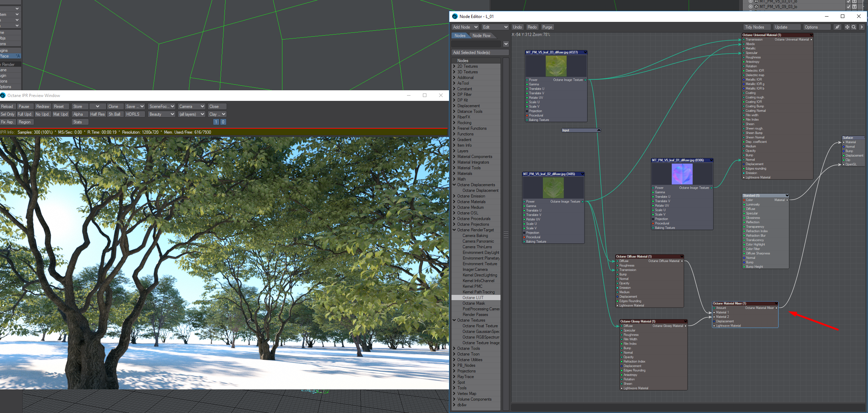Switch to the Node Flow tab
Image resolution: width=868 pixels, height=413 pixels.
[x=481, y=36]
